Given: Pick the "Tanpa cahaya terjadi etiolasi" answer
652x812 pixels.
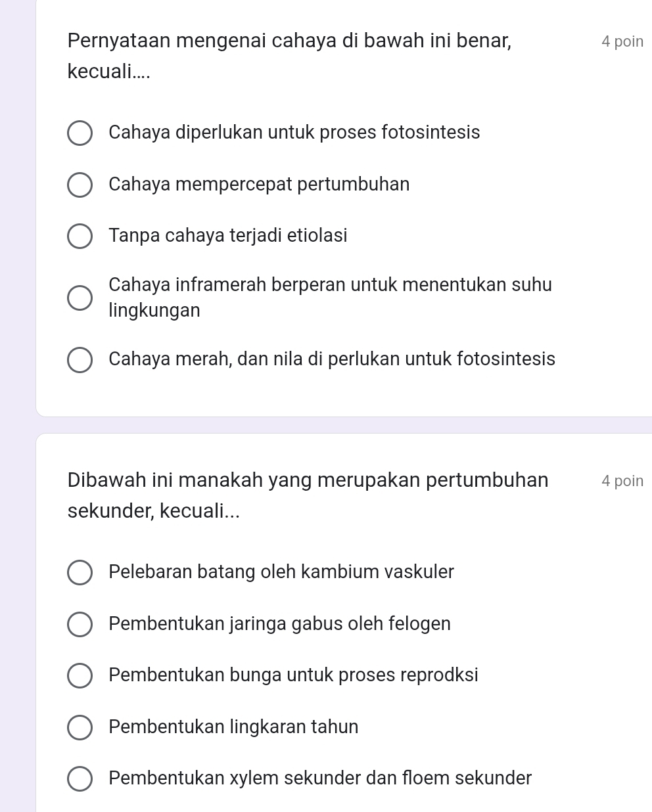Looking at the screenshot, I should click(x=80, y=236).
